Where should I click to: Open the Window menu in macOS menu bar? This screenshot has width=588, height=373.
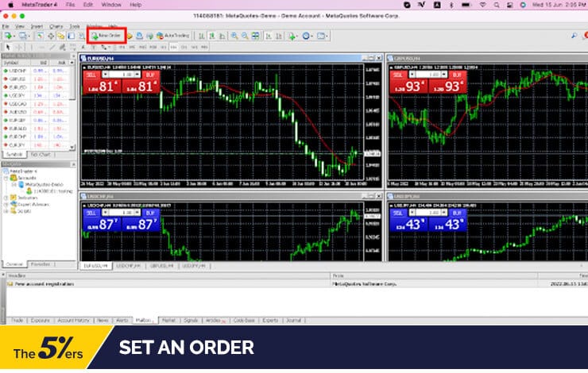111,5
